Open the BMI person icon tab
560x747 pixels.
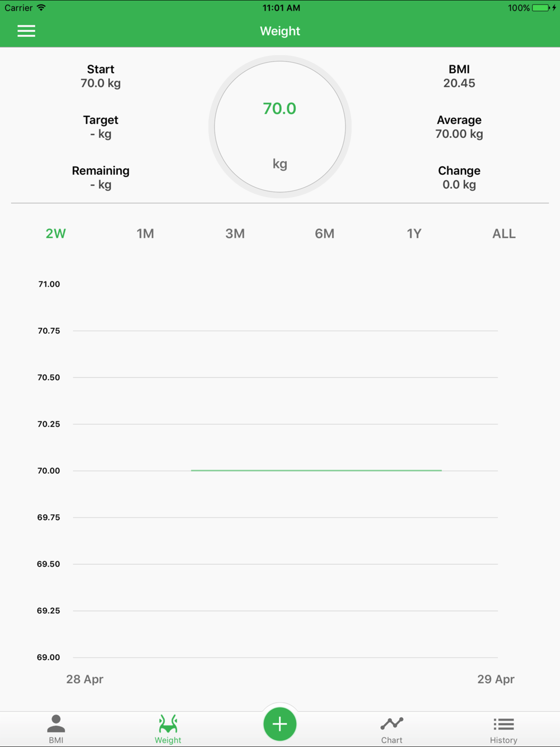coord(56,729)
